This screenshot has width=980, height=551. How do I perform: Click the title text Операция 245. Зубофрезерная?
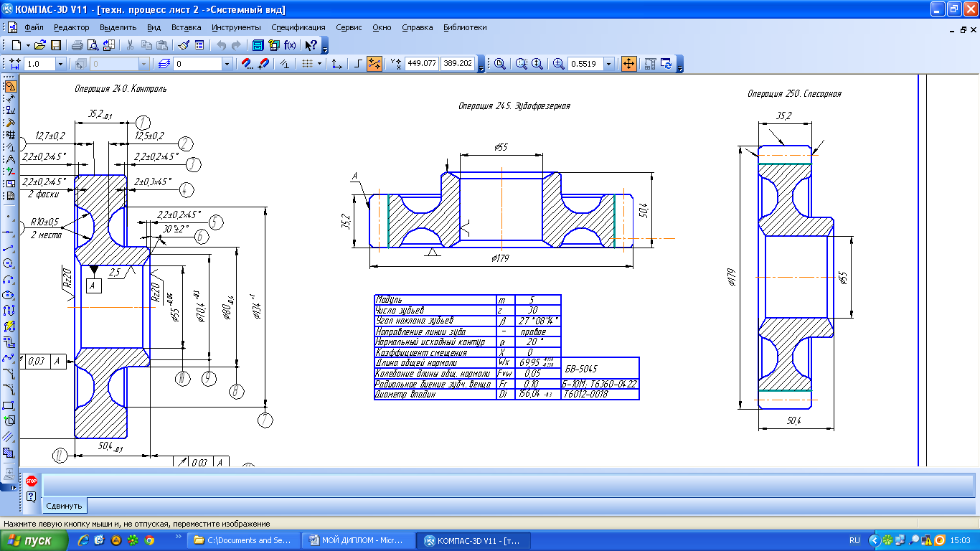pos(514,105)
